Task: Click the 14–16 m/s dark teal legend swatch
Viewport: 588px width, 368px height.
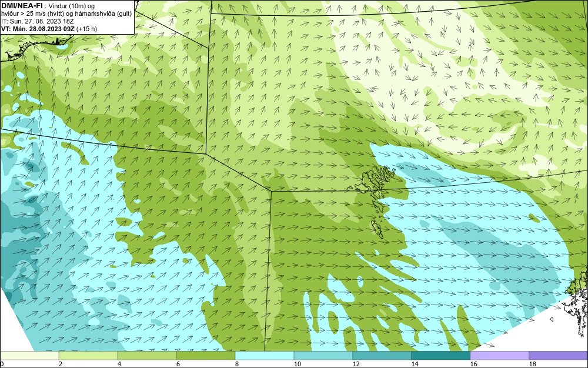Action: pos(440,356)
